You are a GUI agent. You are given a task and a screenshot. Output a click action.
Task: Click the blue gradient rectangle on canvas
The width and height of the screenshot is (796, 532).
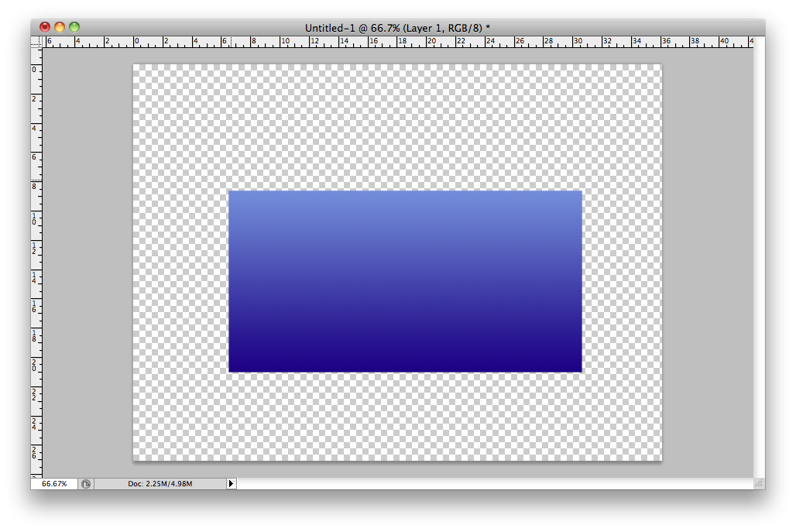(x=405, y=281)
